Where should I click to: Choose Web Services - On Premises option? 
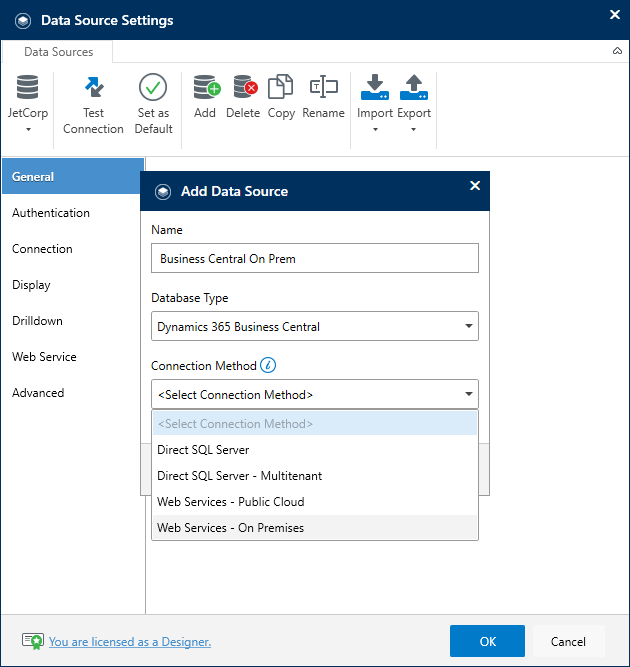315,527
